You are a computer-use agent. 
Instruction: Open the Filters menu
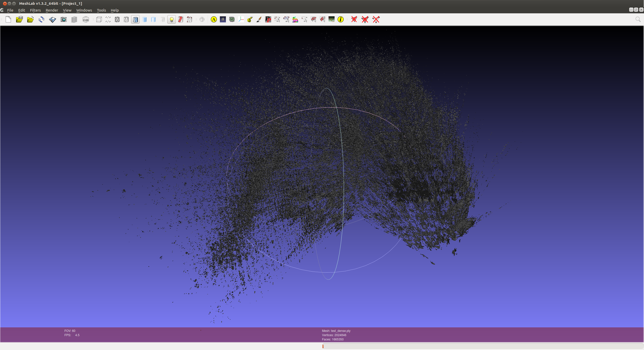(x=35, y=10)
